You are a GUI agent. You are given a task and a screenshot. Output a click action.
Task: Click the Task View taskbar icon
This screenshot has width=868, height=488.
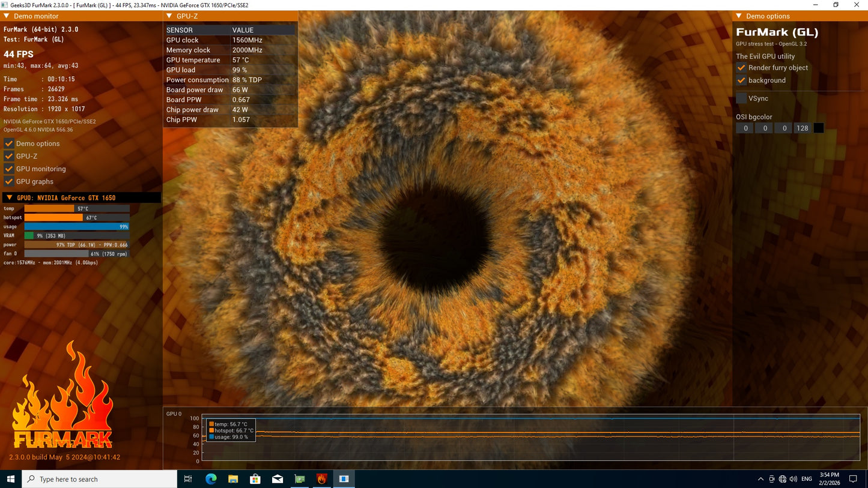click(x=188, y=479)
